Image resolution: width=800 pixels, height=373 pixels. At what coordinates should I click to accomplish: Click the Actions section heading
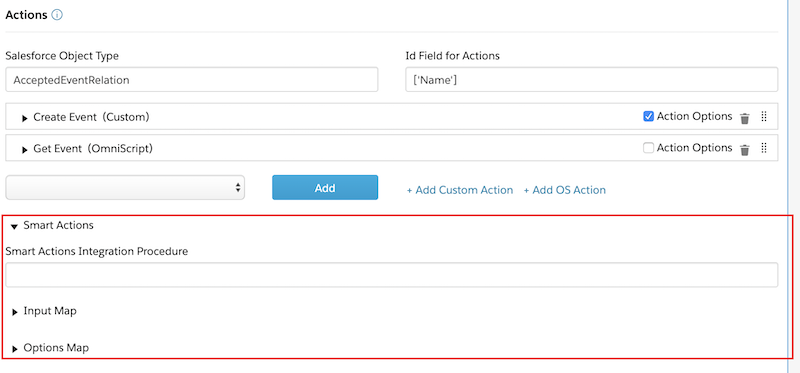[x=27, y=15]
